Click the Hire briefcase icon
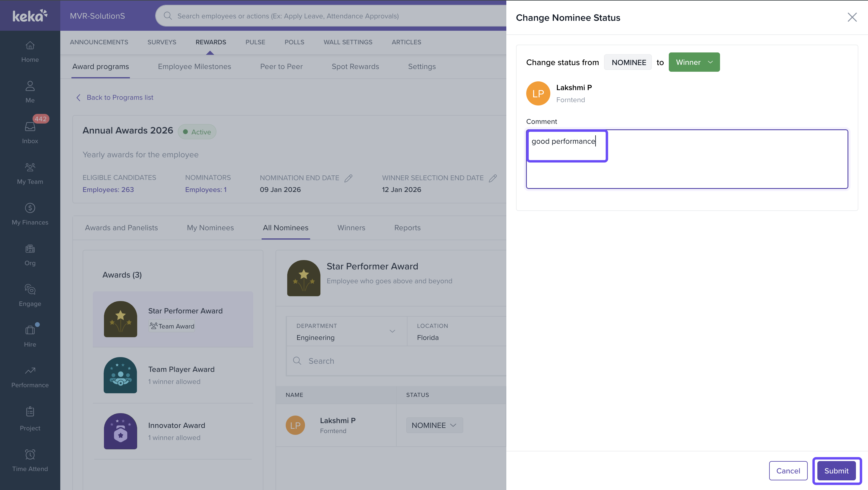 point(30,330)
